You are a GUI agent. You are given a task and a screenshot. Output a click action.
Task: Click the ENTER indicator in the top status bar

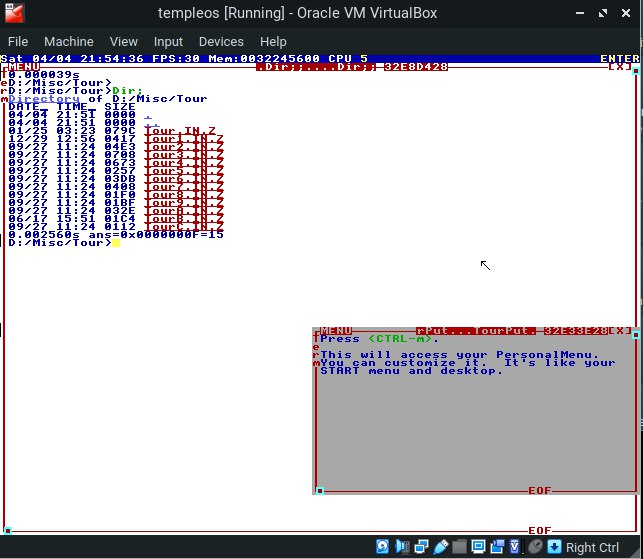620,59
